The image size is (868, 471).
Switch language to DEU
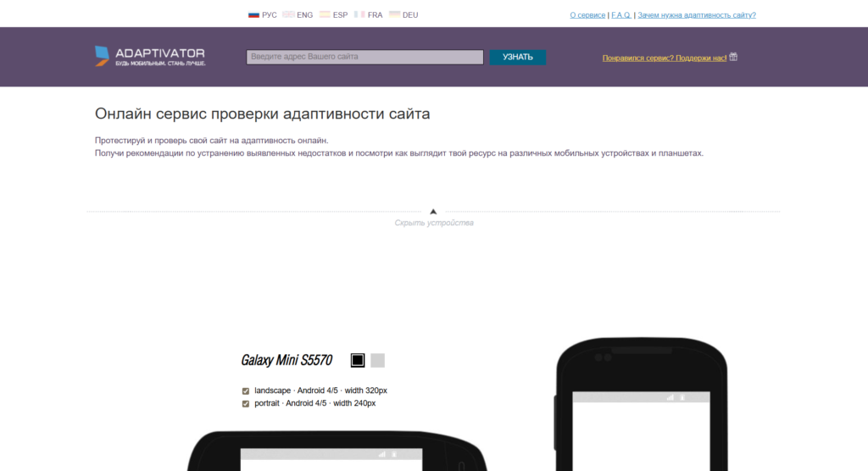(x=403, y=15)
